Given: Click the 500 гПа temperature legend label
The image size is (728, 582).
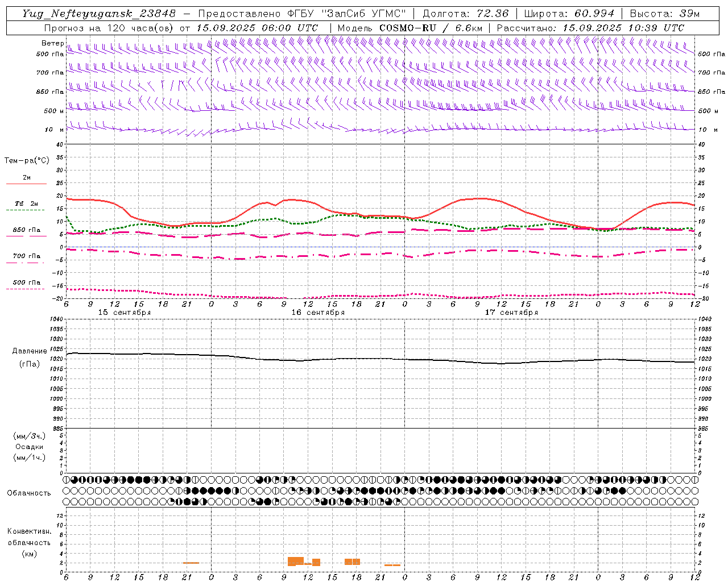Looking at the screenshot, I should (27, 282).
